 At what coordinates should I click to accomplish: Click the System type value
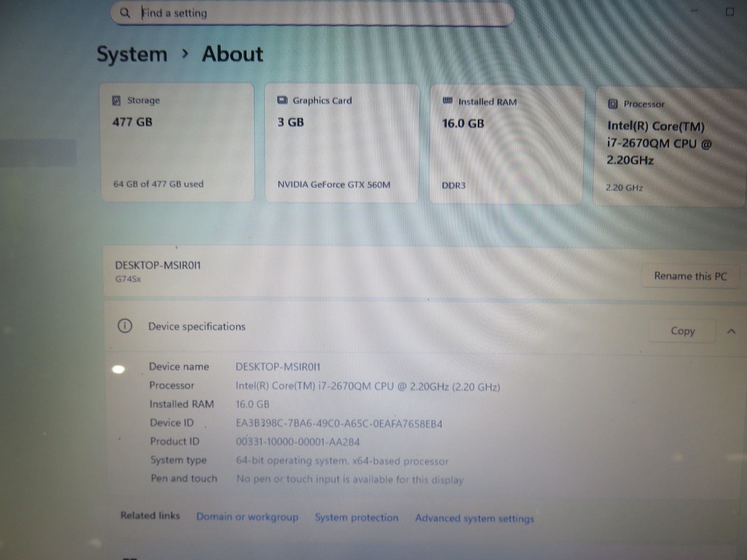[342, 461]
